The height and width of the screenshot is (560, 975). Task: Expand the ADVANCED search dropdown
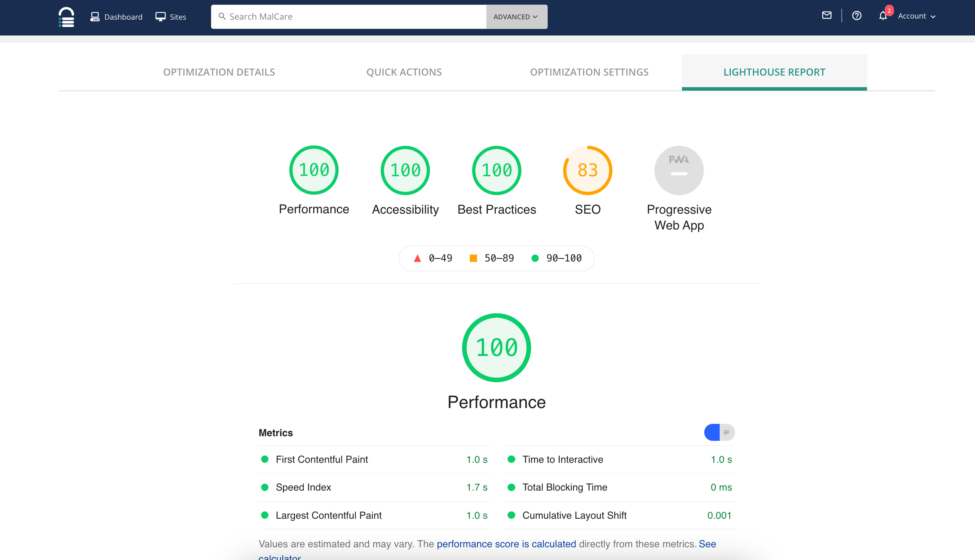(516, 17)
